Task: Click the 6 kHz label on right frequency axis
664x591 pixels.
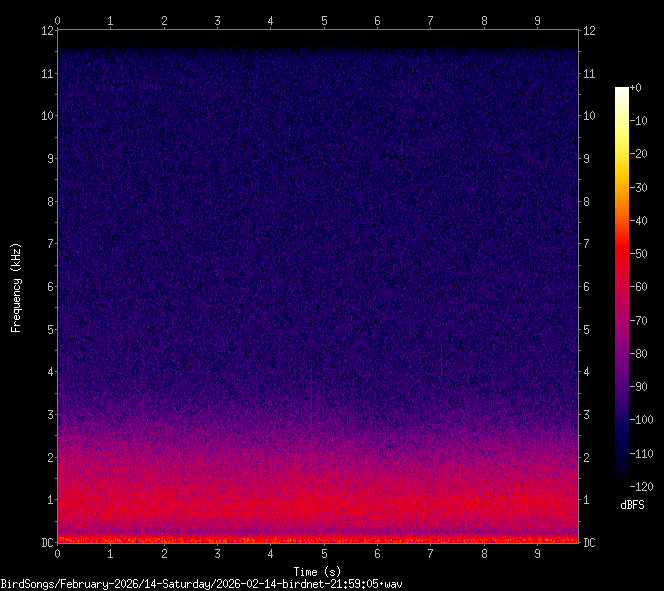Action: click(x=587, y=287)
